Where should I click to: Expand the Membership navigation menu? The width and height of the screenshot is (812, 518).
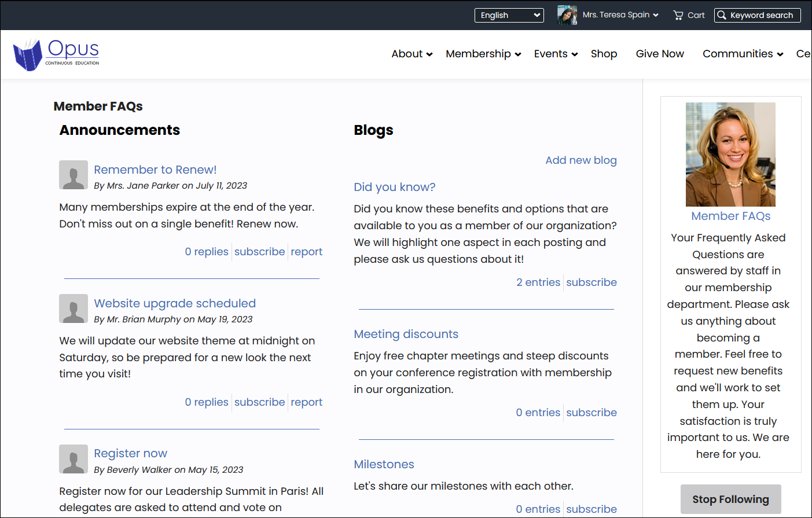click(x=483, y=54)
